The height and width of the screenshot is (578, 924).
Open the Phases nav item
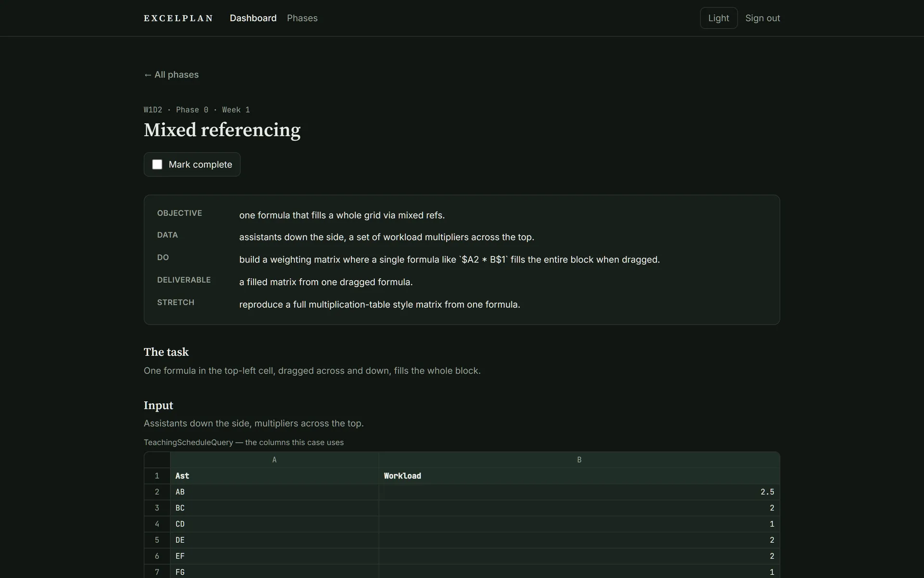[302, 18]
